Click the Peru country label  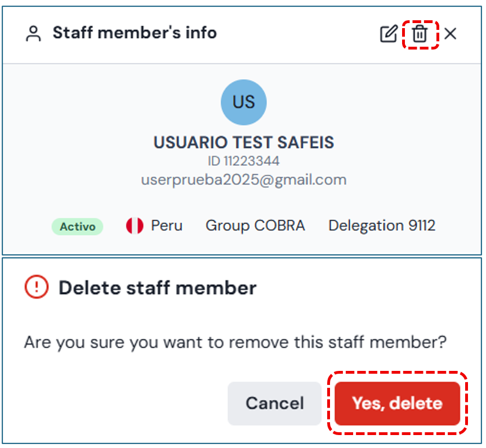click(x=167, y=226)
